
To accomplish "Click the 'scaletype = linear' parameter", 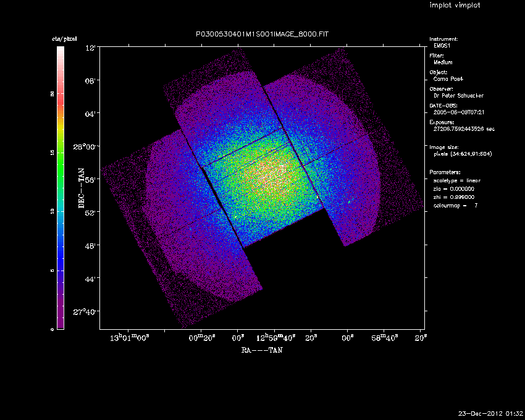I will [457, 180].
